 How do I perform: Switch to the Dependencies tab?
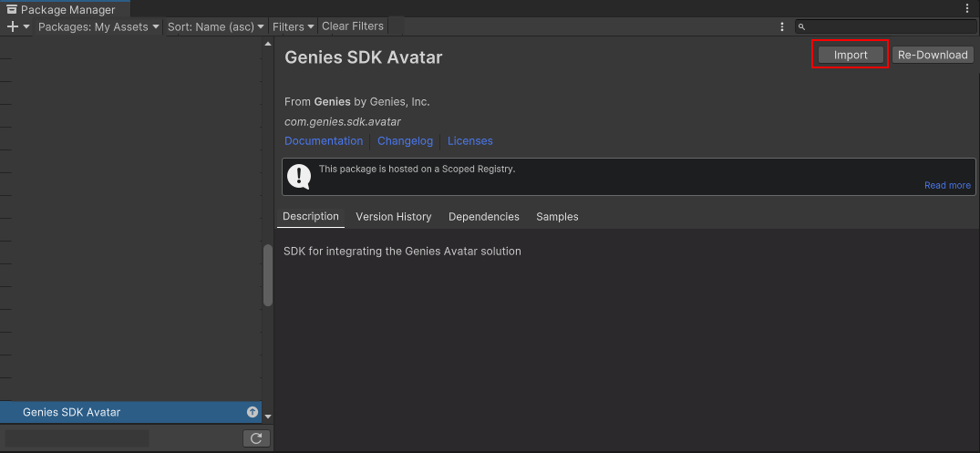[483, 216]
